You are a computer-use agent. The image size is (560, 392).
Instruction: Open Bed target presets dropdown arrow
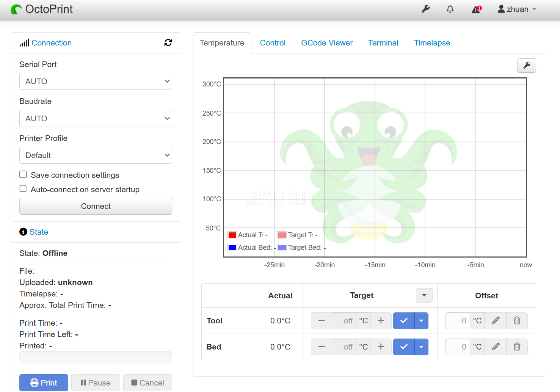coord(421,347)
